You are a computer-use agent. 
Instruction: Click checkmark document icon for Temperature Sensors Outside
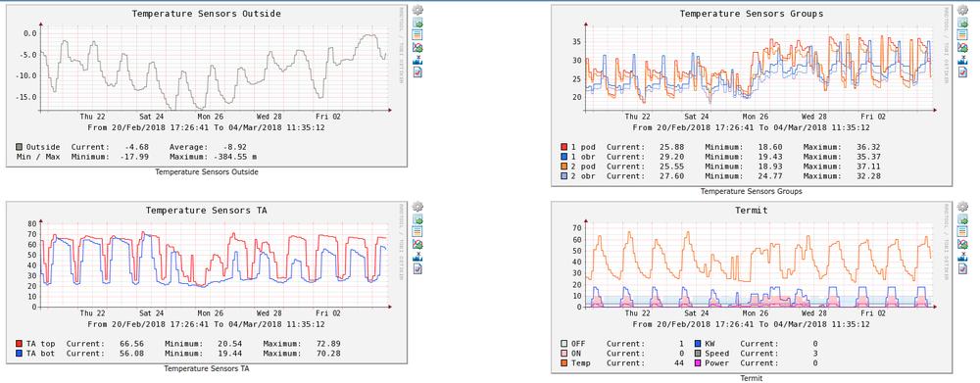click(x=418, y=72)
